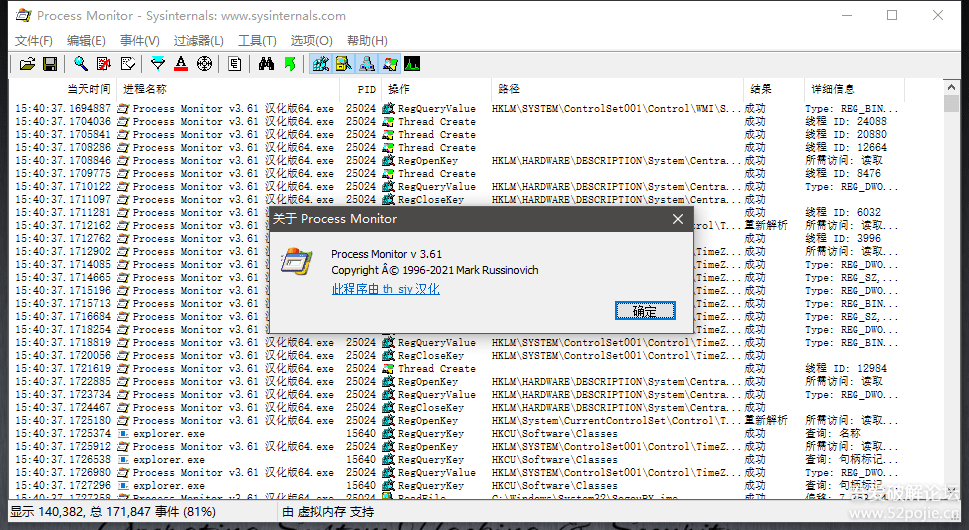Open the 选项(O) menu
Image resolution: width=969 pixels, height=530 pixels.
click(311, 41)
